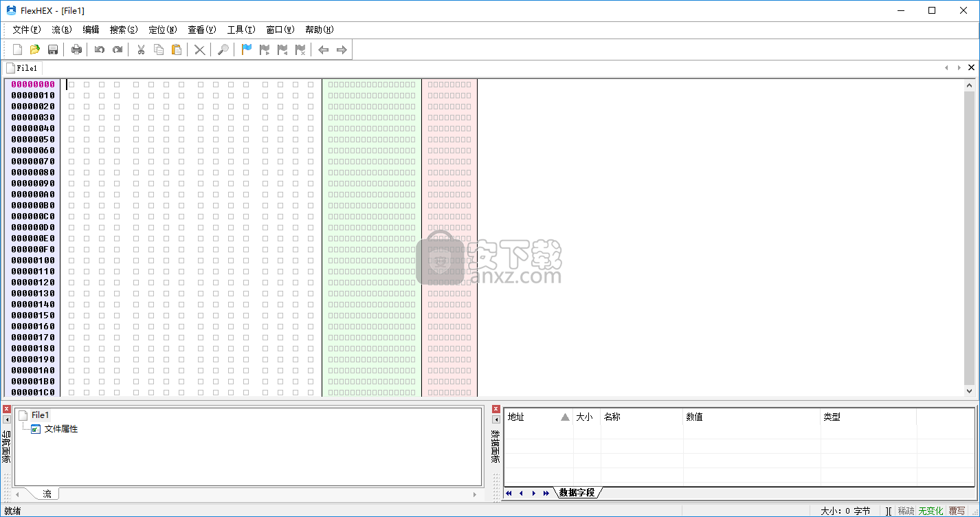Close the navigation panel with red X
Screen dimensions: 980x517
7,409
